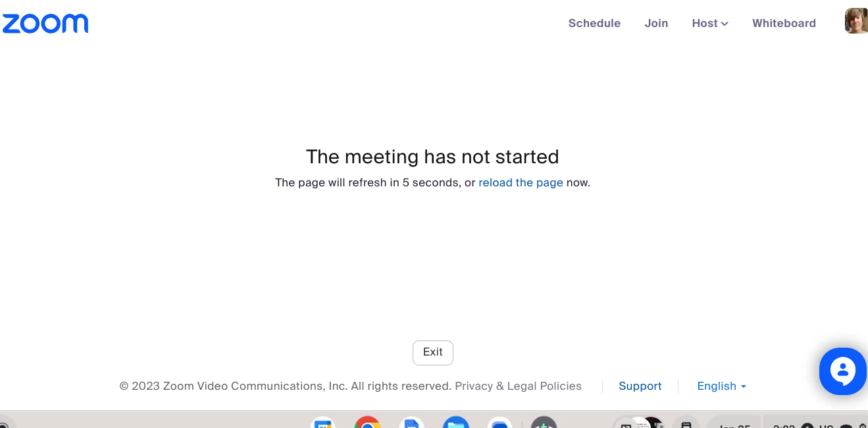Open the date display in the shelf

pos(734,423)
